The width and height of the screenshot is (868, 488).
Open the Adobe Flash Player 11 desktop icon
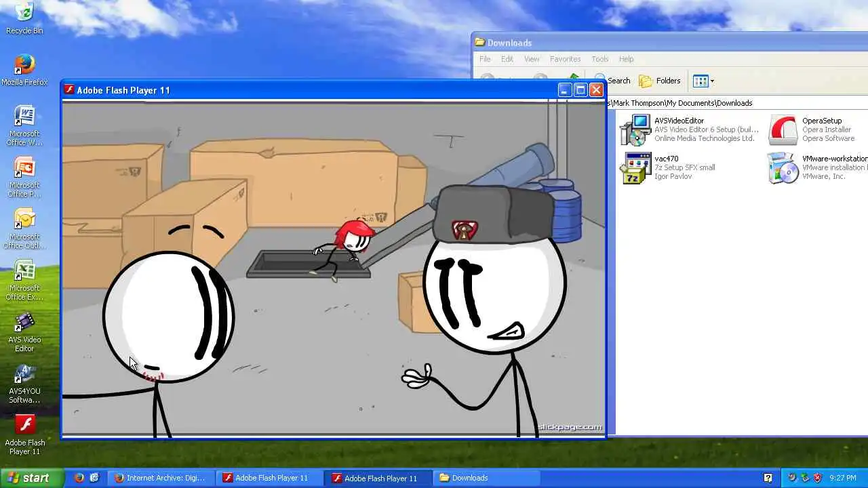[x=24, y=435]
